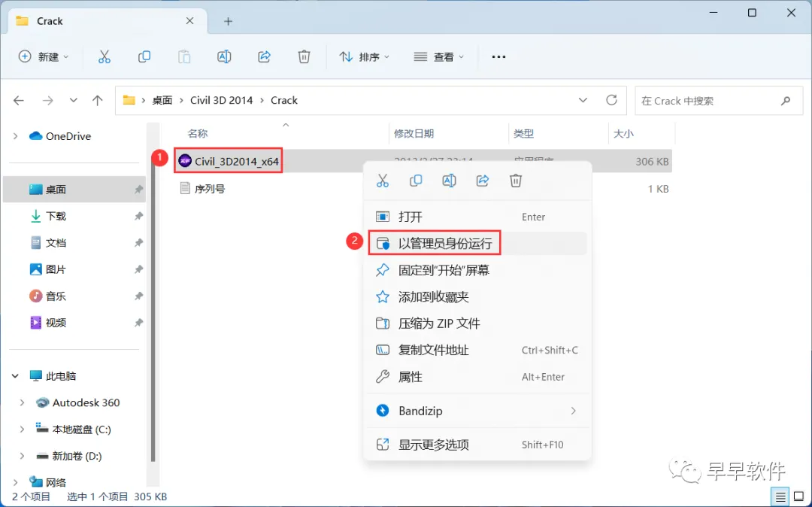The height and width of the screenshot is (507, 812).
Task: Click the share icon in the context menu
Action: pyautogui.click(x=483, y=181)
